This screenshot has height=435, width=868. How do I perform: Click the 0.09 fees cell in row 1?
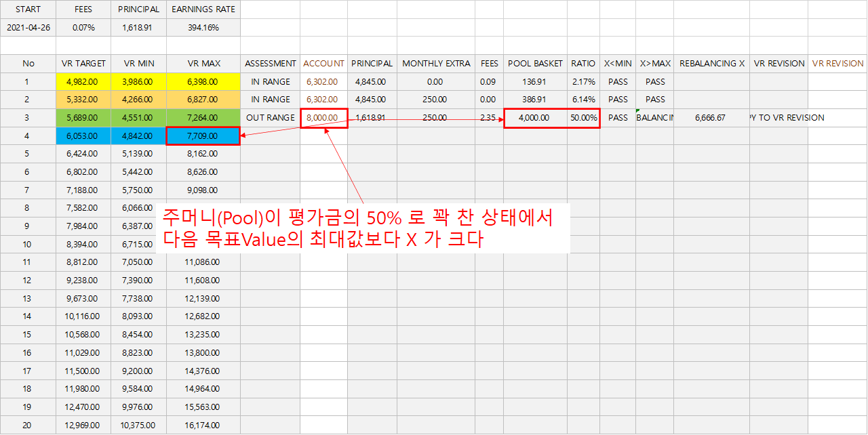[x=489, y=82]
